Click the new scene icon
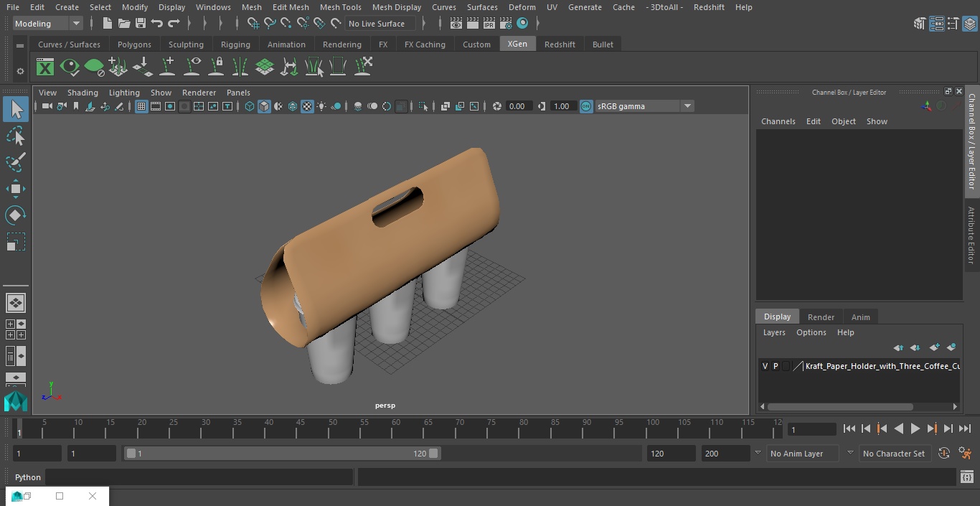The height and width of the screenshot is (506, 980). (x=107, y=24)
